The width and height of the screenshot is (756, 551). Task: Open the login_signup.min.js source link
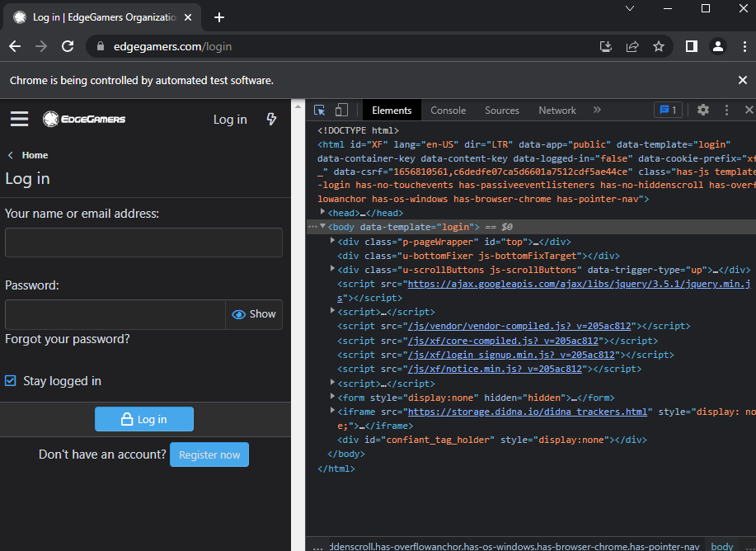[511, 355]
